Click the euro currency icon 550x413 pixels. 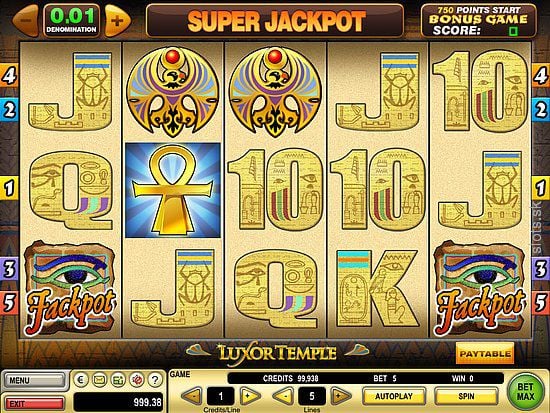coord(81,380)
